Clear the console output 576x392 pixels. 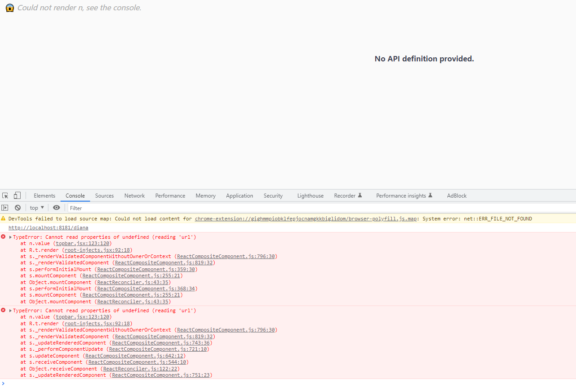17,207
